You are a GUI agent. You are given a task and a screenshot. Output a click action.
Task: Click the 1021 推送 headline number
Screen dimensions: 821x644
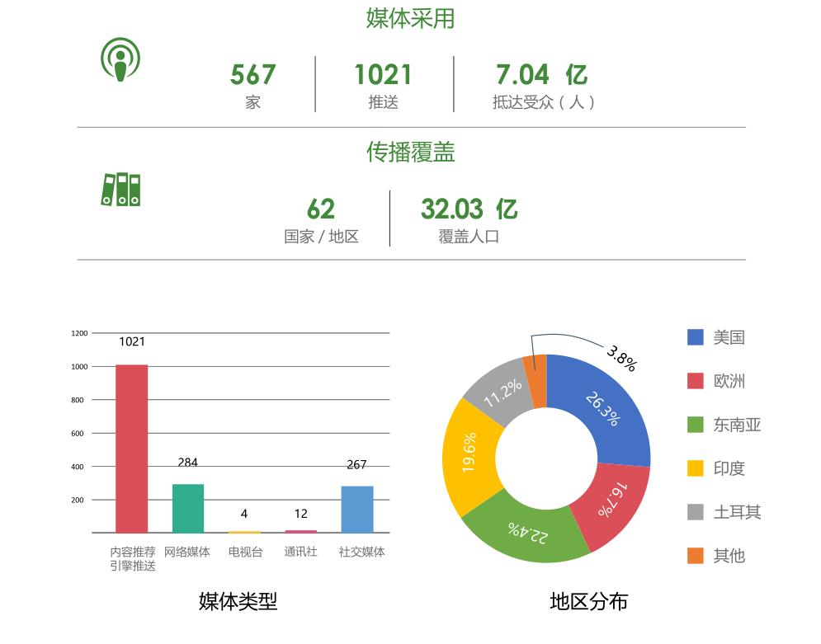point(384,74)
